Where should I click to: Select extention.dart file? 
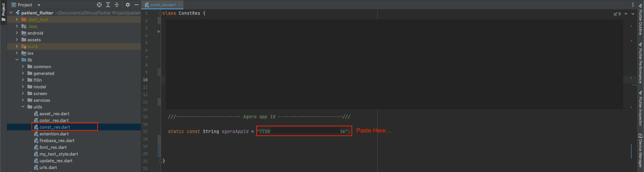pos(54,134)
